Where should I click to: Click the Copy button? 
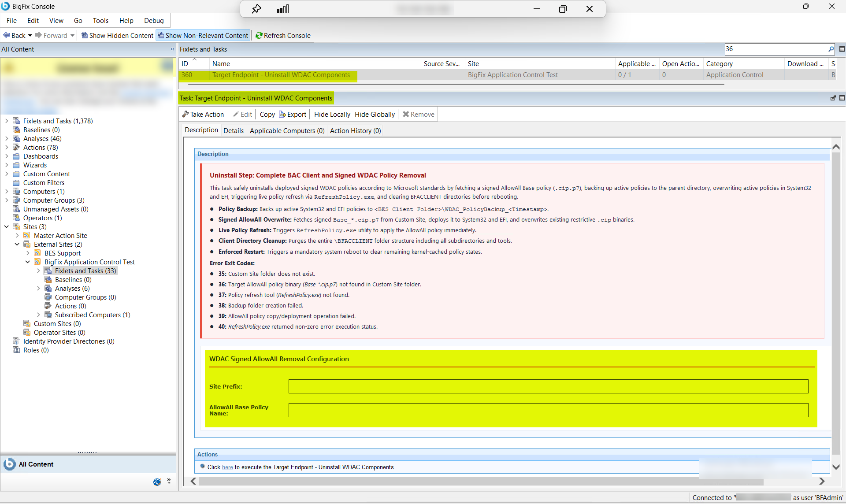(267, 114)
